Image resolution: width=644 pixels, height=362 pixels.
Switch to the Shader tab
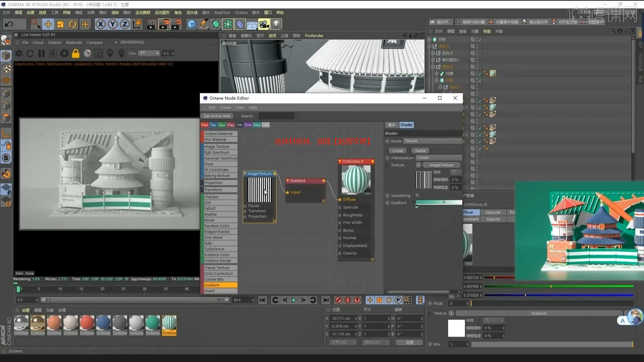[406, 125]
